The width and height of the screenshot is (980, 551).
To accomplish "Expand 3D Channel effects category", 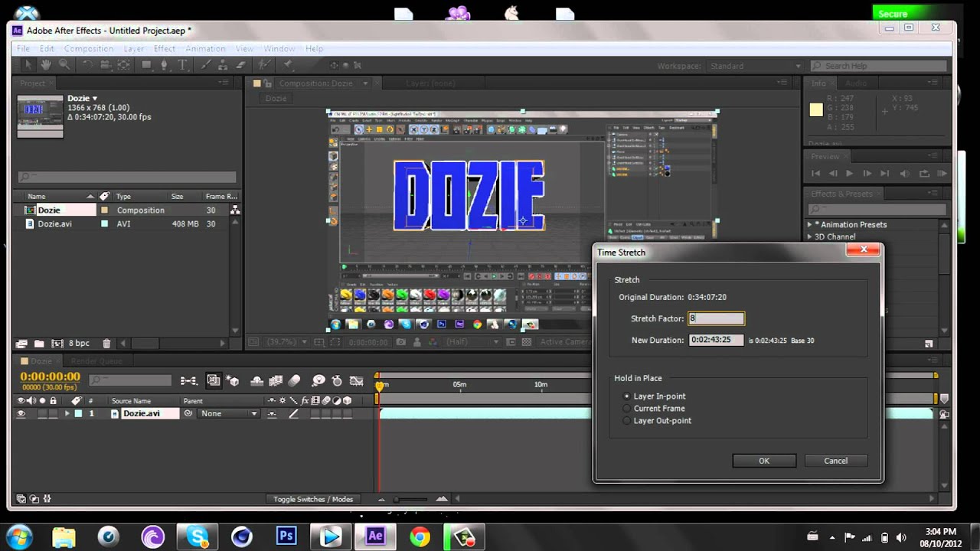I will point(810,237).
